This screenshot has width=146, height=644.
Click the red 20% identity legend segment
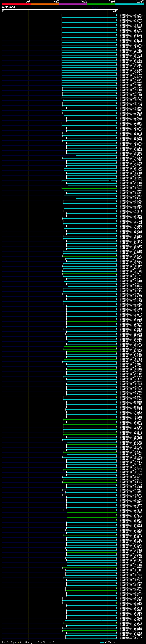pyautogui.click(x=16, y=4)
